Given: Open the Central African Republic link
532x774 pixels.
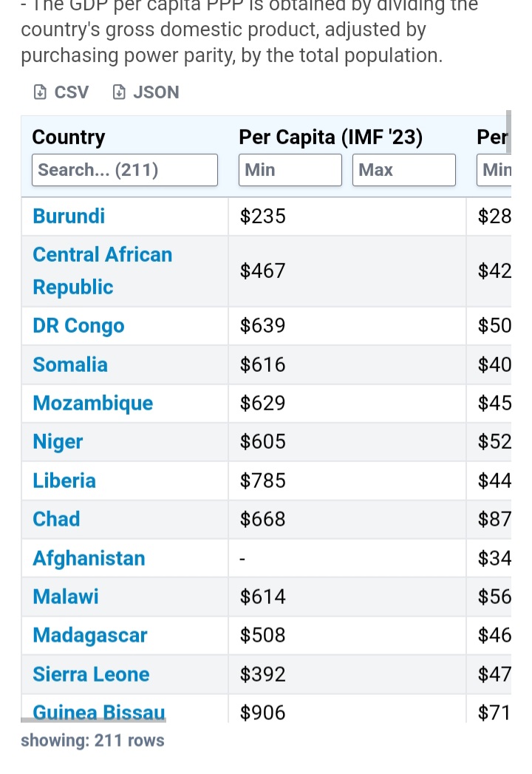Looking at the screenshot, I should pyautogui.click(x=102, y=271).
